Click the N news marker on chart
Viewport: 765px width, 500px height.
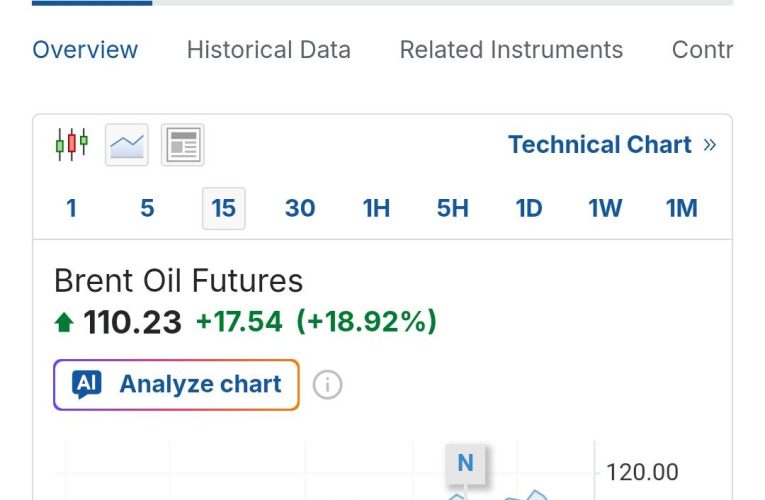465,463
